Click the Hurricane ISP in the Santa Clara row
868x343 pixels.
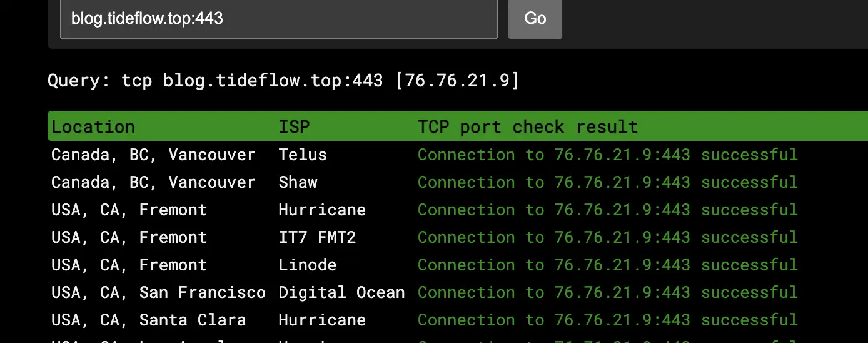point(322,320)
